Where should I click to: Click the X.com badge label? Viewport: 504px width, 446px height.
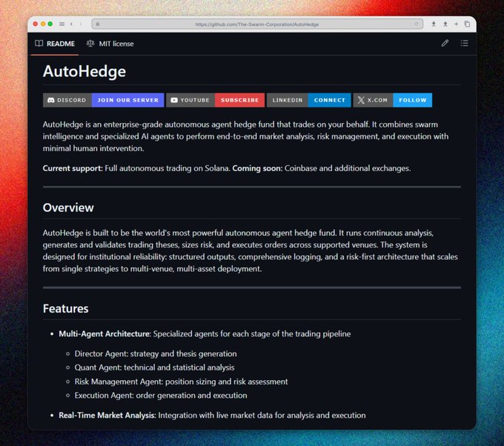373,100
